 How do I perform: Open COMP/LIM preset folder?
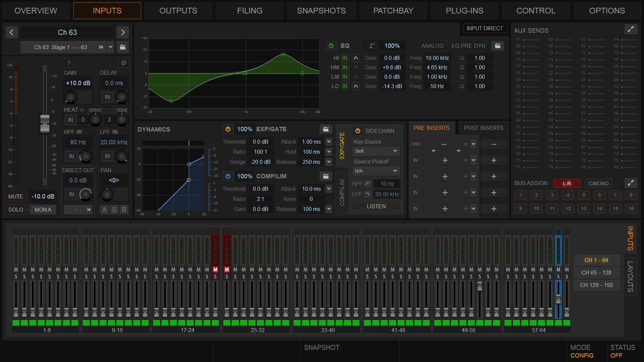[x=326, y=176]
